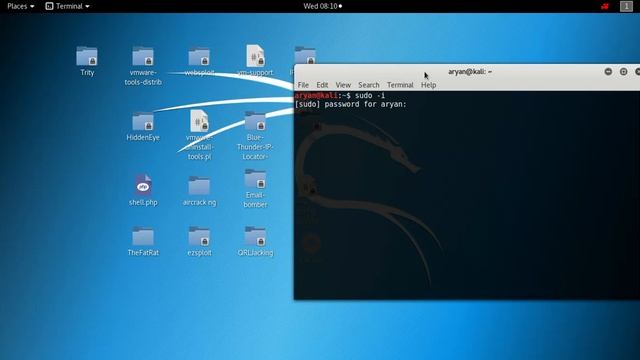This screenshot has width=640, height=360.
Task: Click the 'sudo -i' command text
Action: [370, 96]
